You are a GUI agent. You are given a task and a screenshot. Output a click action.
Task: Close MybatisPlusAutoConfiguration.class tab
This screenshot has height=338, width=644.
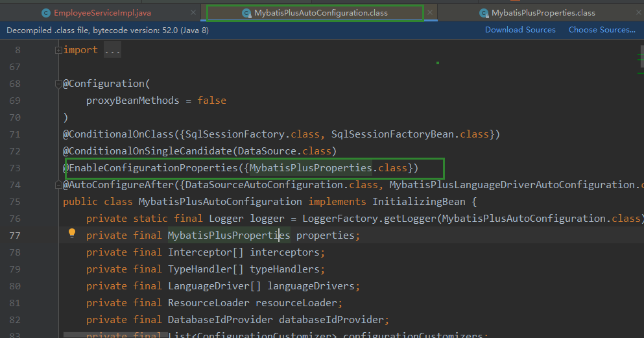pos(429,13)
